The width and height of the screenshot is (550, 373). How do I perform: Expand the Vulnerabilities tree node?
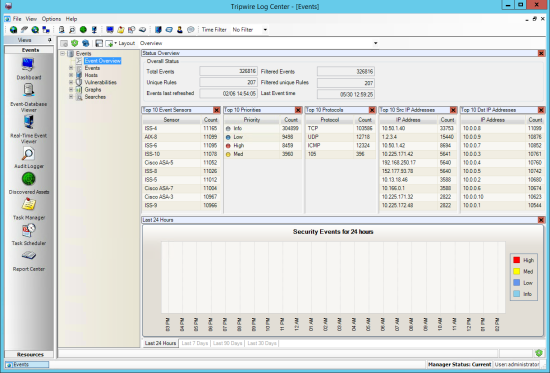pos(71,82)
